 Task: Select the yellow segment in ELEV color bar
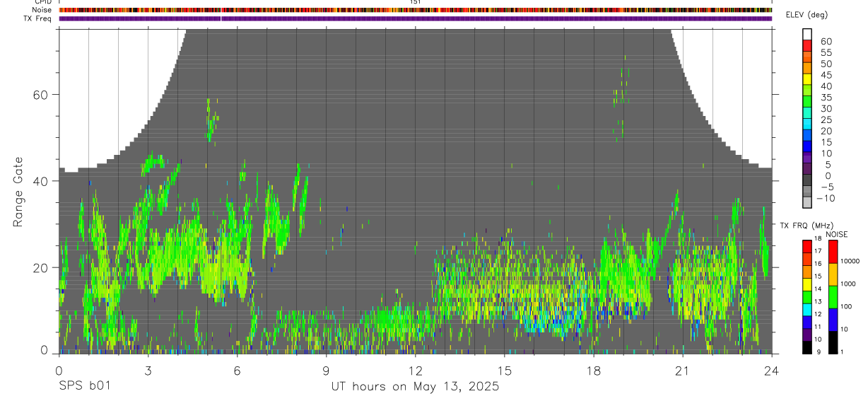point(807,79)
